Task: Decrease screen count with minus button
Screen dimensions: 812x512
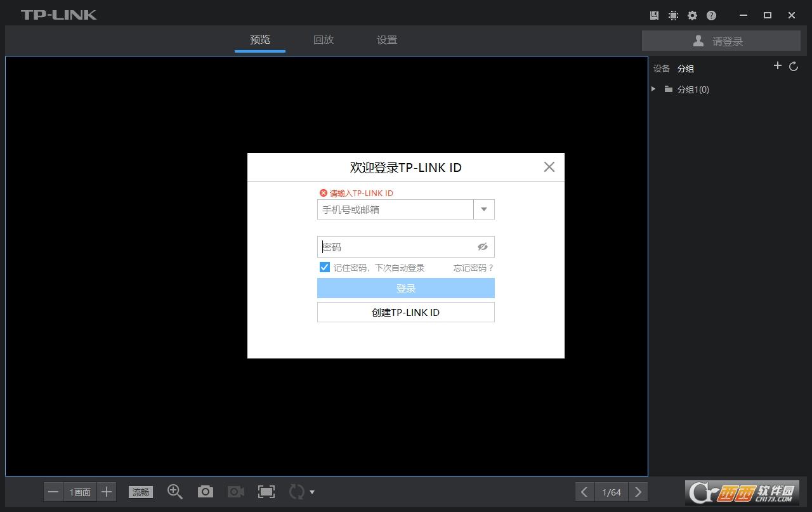Action: point(53,492)
